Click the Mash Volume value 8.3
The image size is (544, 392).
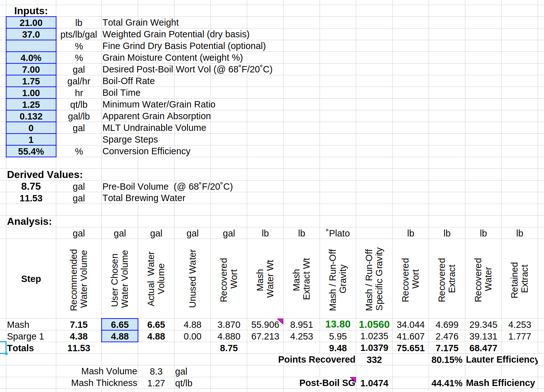tap(156, 371)
